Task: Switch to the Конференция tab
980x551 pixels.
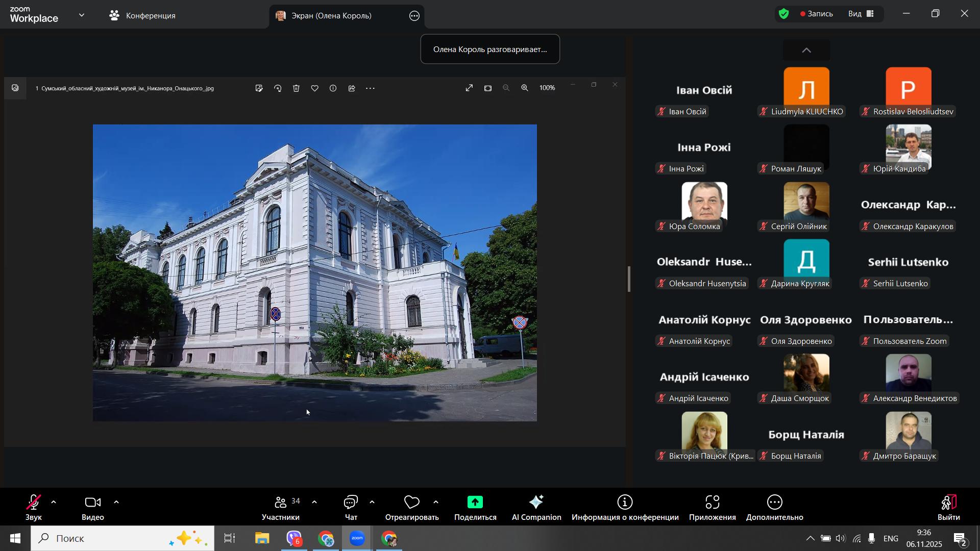Action: tap(142, 16)
